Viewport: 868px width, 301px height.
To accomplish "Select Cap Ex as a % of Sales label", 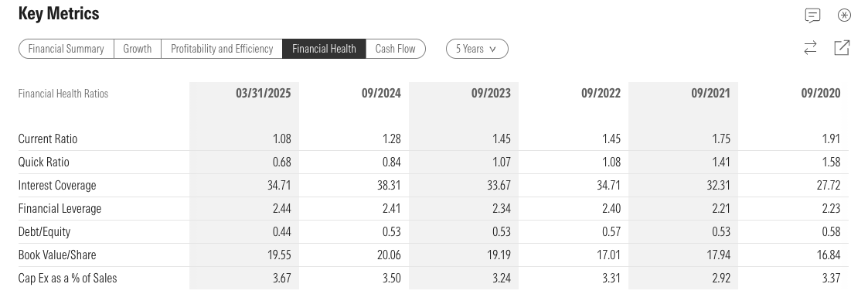I will 67,279.
